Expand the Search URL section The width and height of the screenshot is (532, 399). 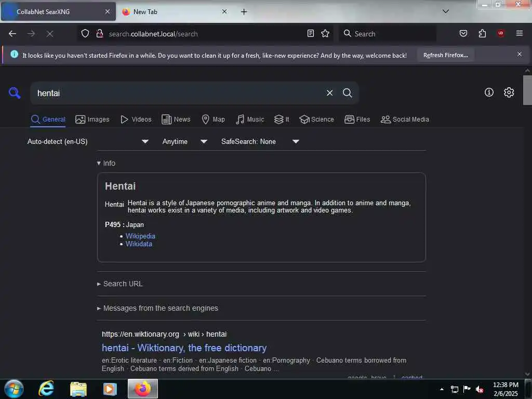tap(120, 284)
